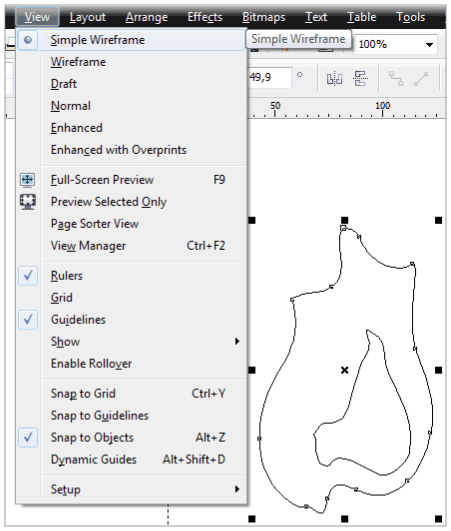
Task: Open the Tools menu
Action: [x=410, y=17]
